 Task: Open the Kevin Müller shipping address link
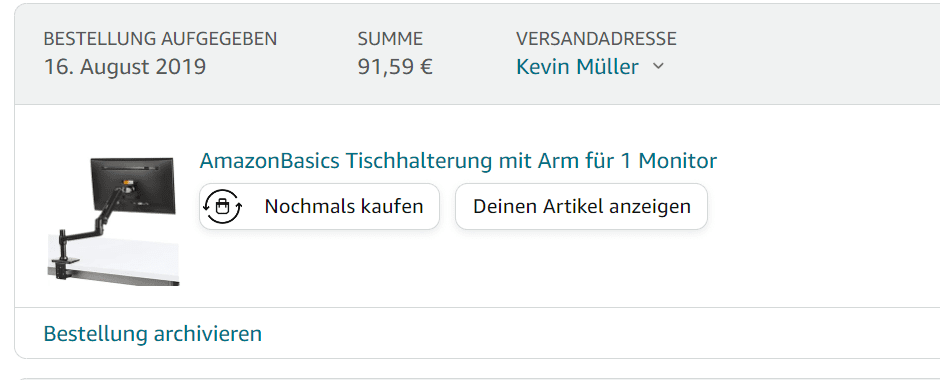(577, 67)
